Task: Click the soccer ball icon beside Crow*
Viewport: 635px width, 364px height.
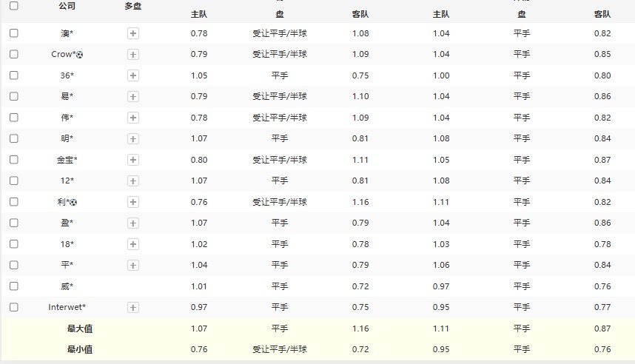Action: [80, 55]
